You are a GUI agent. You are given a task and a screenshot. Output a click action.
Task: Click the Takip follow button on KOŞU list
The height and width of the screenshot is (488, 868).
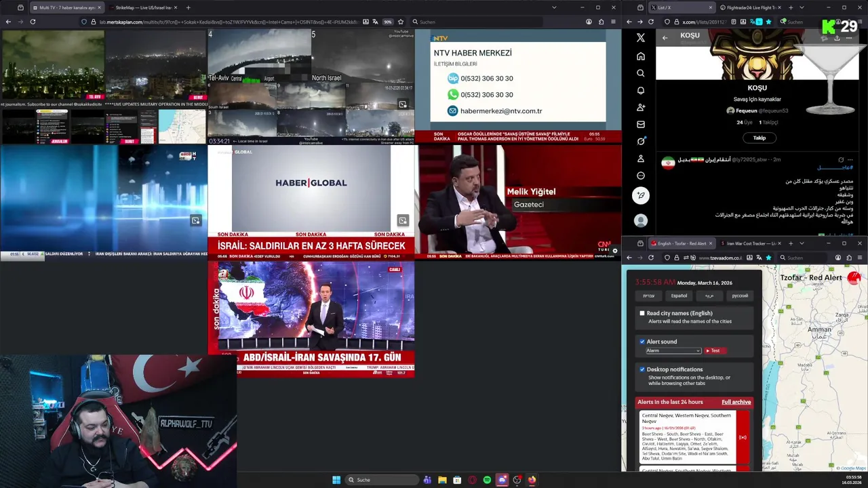coord(759,138)
